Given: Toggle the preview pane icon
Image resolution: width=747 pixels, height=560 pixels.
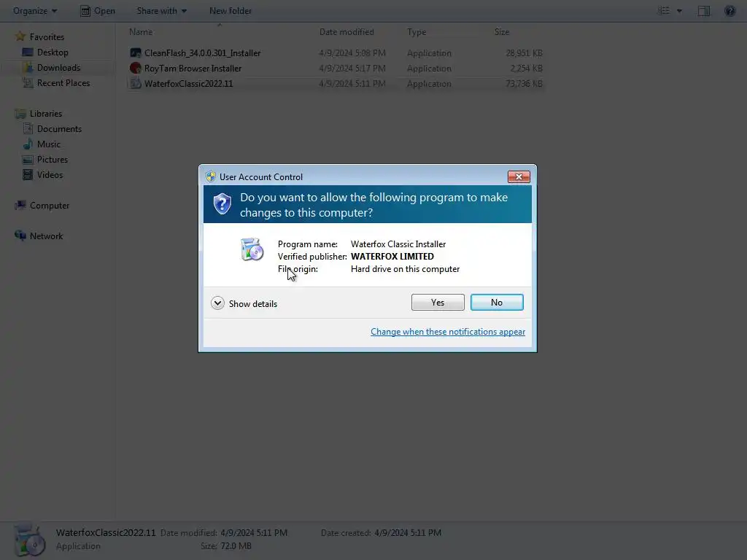Looking at the screenshot, I should [704, 10].
